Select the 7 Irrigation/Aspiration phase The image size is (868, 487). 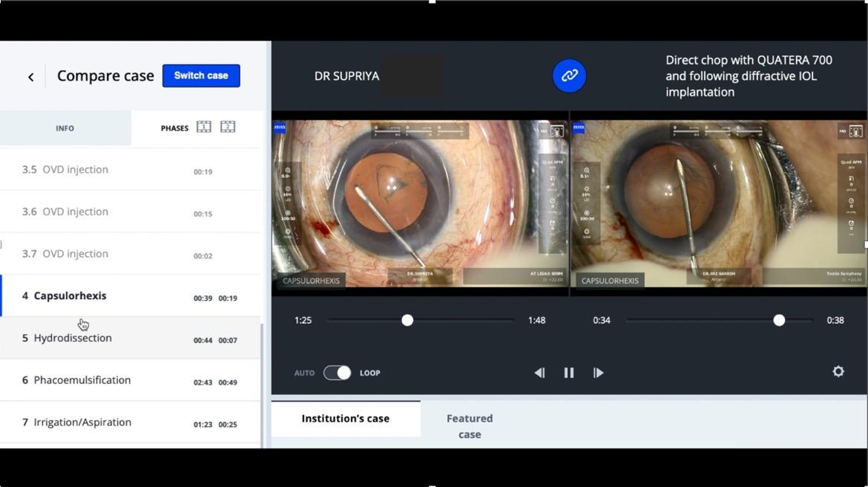click(x=130, y=422)
